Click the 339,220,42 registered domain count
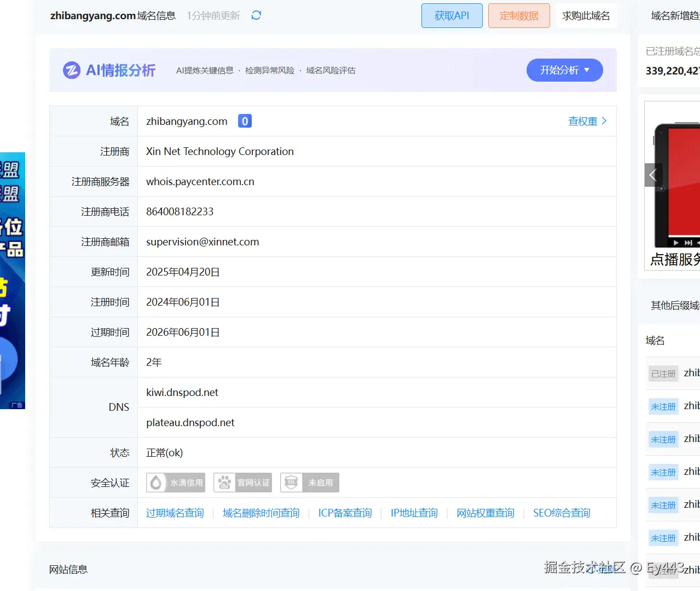The image size is (700, 591). 673,71
